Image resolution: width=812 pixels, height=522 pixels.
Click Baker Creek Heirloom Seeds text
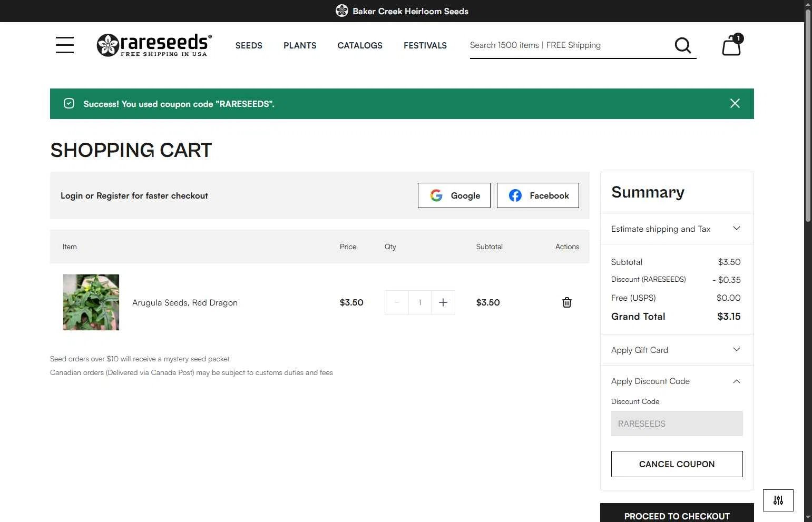[x=410, y=11]
